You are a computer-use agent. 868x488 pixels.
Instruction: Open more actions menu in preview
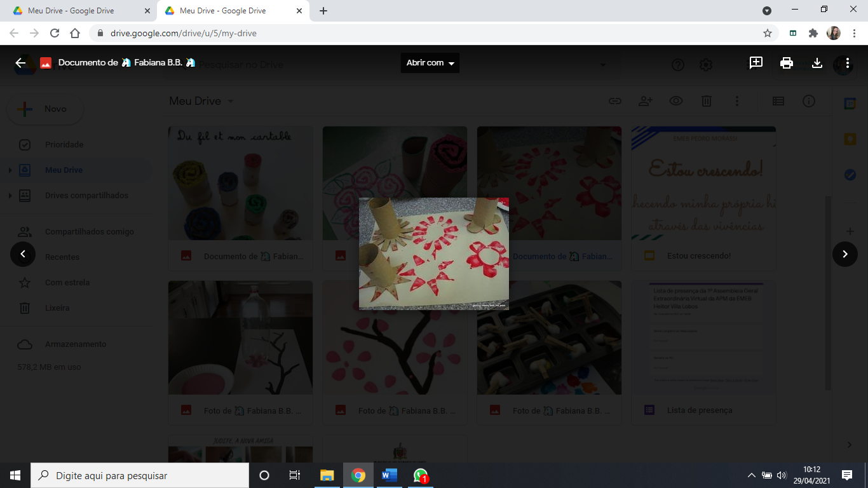(x=848, y=63)
